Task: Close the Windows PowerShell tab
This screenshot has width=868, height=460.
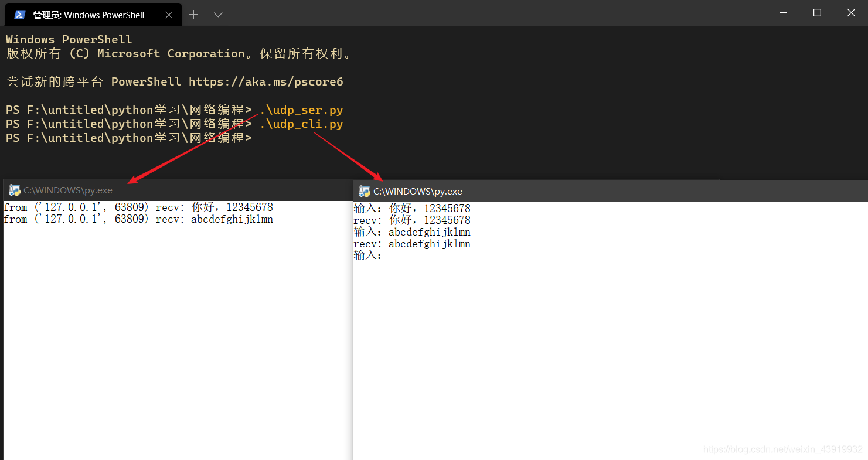Action: point(169,15)
